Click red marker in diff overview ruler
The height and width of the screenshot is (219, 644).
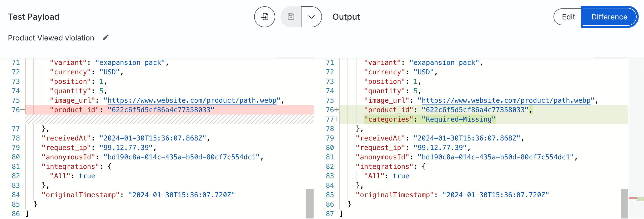tap(632, 198)
